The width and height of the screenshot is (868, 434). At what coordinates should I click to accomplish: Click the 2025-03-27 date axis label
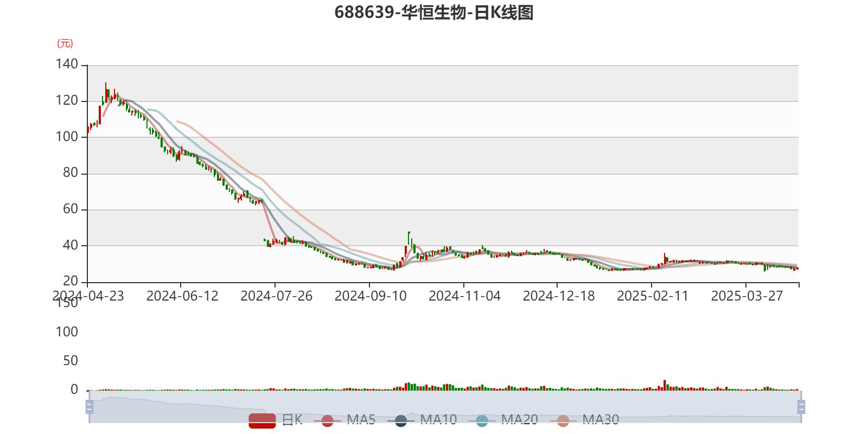pos(747,296)
